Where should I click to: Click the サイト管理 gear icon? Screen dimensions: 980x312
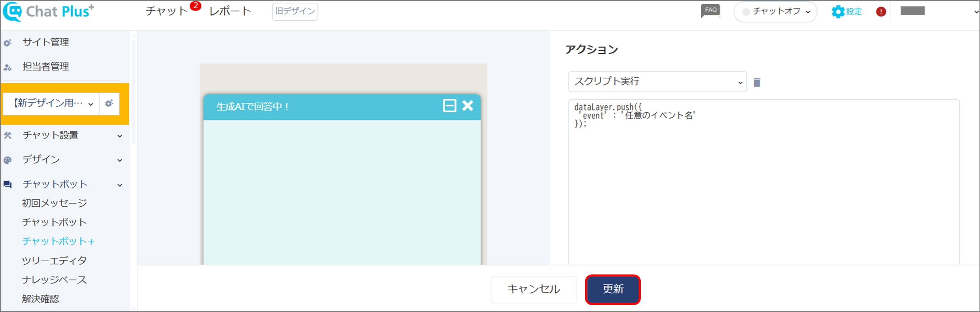(x=8, y=43)
